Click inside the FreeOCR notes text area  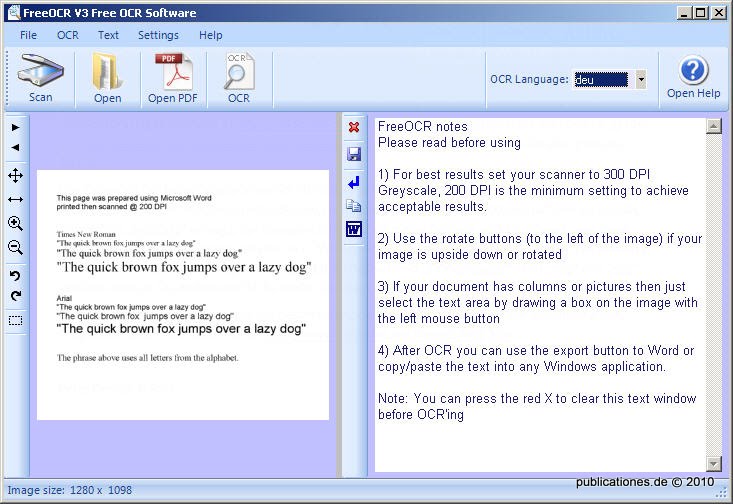point(540,295)
